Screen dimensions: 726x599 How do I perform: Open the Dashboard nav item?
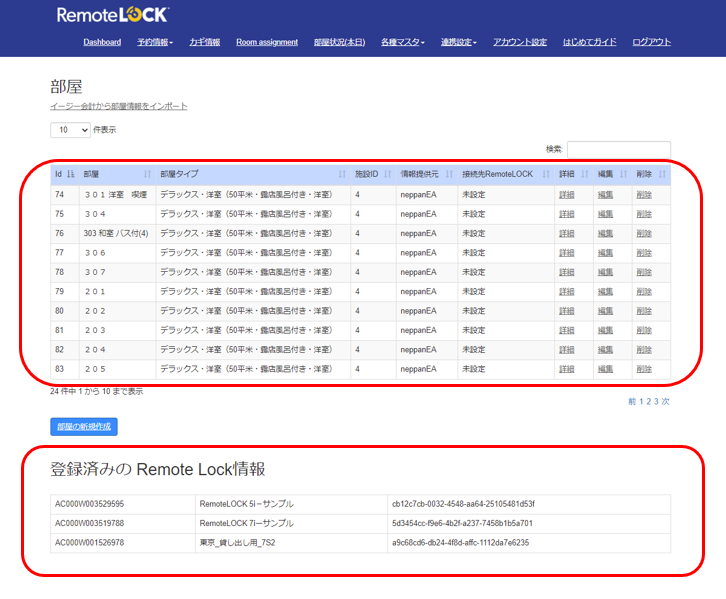click(x=102, y=42)
